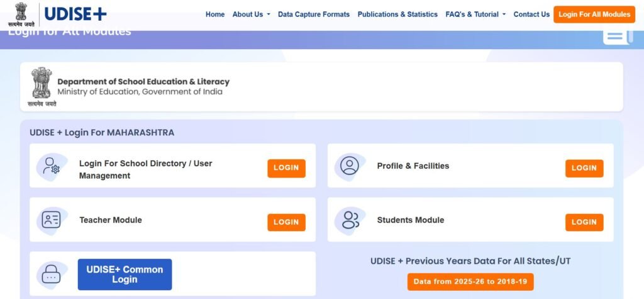Click UDISE + Previous Years Data heading
The width and height of the screenshot is (644, 299).
[470, 261]
